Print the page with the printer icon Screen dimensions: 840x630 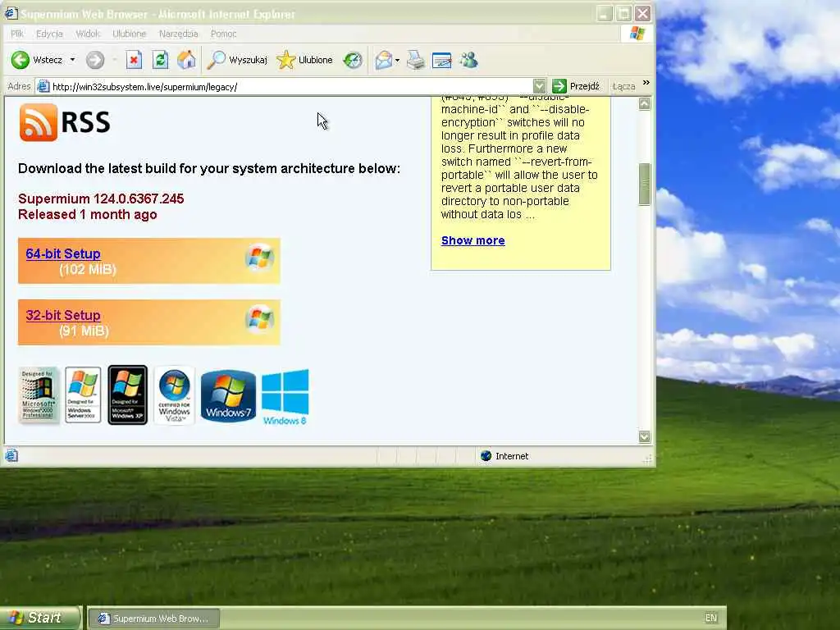click(x=416, y=60)
